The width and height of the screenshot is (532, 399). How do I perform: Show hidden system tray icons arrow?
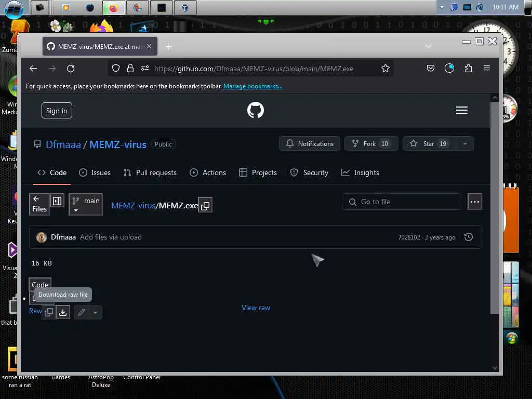coord(442,7)
